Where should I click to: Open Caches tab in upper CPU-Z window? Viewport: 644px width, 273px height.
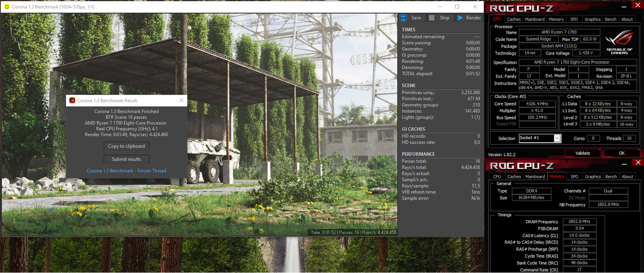click(x=514, y=19)
